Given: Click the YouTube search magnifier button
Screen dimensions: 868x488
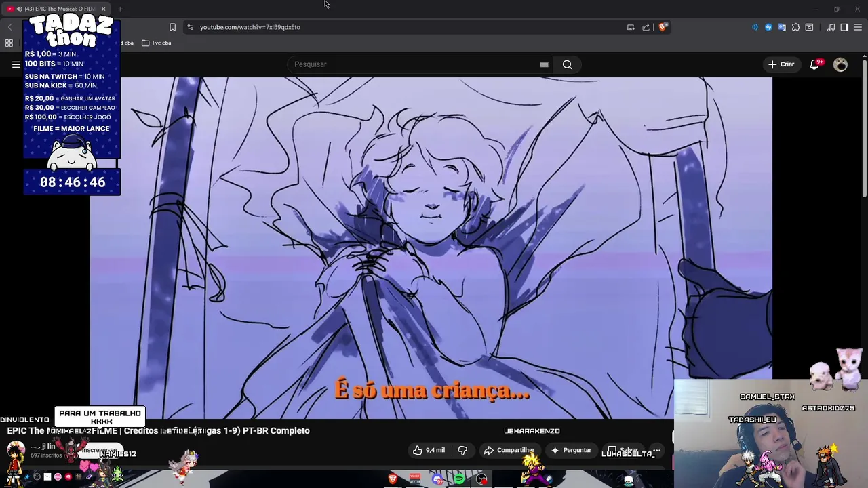Looking at the screenshot, I should (567, 64).
